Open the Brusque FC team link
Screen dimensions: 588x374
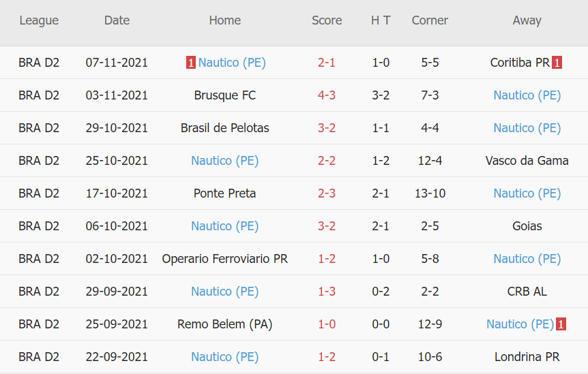225,95
